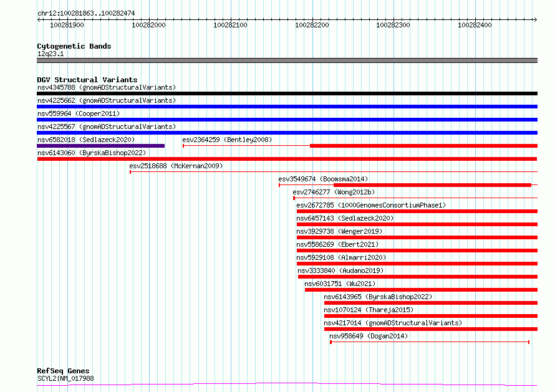Click the nsv6143060 (ByrskaBishop2022) label
555x392 pixels.
click(92, 153)
